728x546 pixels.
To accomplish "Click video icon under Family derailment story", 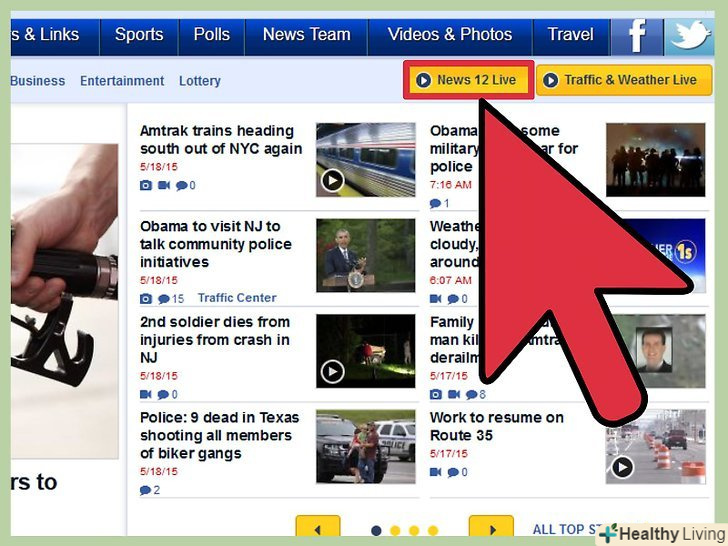I will [454, 394].
